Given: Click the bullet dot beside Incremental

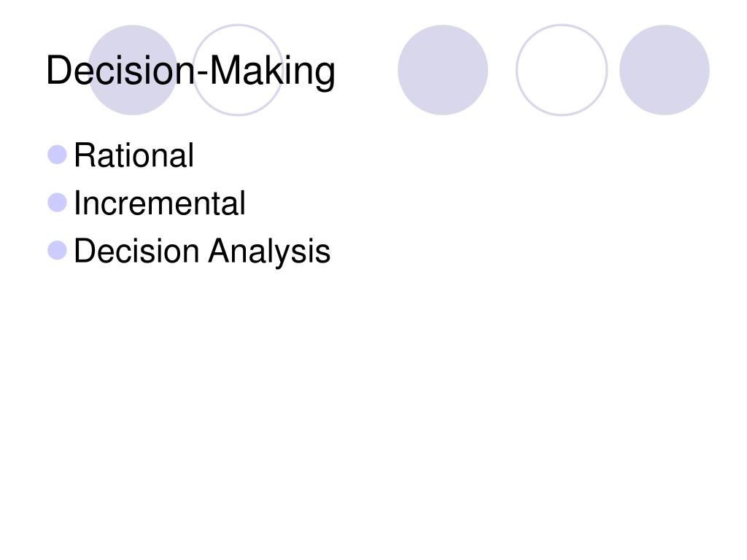Looking at the screenshot, I should [57, 203].
